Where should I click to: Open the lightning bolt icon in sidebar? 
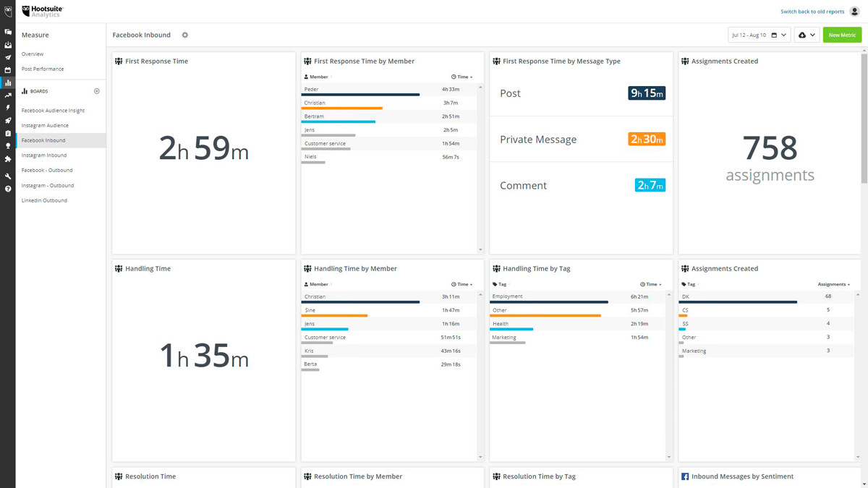(x=8, y=108)
